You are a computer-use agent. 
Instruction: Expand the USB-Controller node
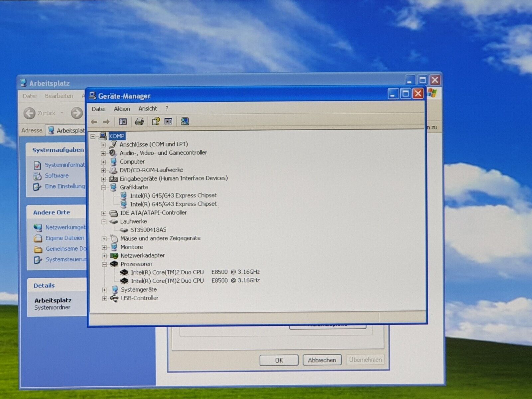[x=104, y=299]
